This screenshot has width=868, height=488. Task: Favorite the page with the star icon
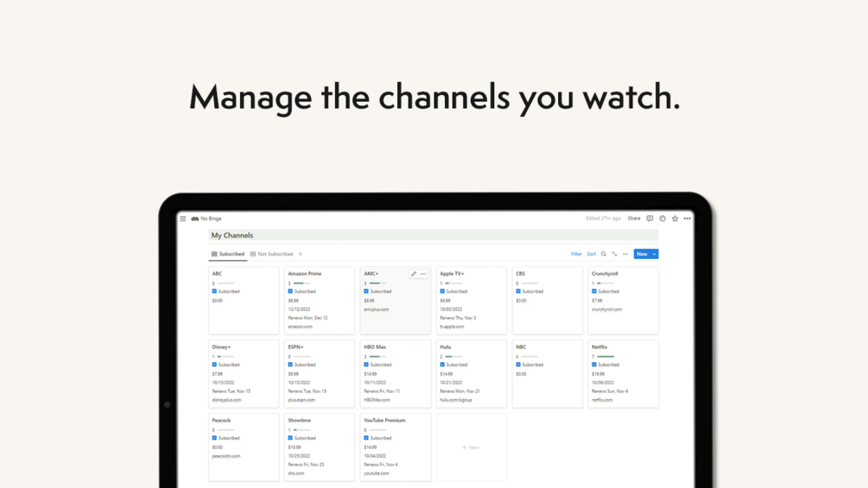tap(675, 219)
